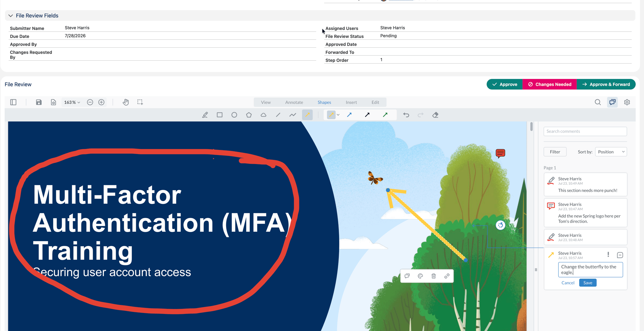Select the blue arrow preset
Image resolution: width=644 pixels, height=331 pixels.
(x=349, y=115)
